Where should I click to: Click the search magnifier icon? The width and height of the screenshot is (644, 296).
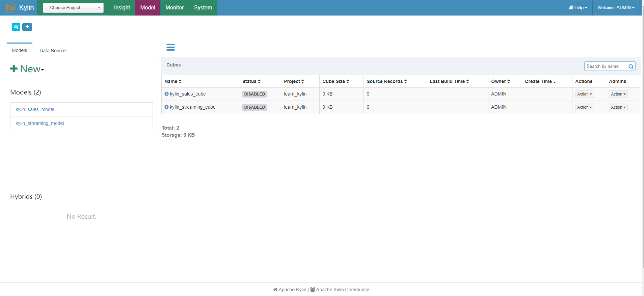pos(631,66)
